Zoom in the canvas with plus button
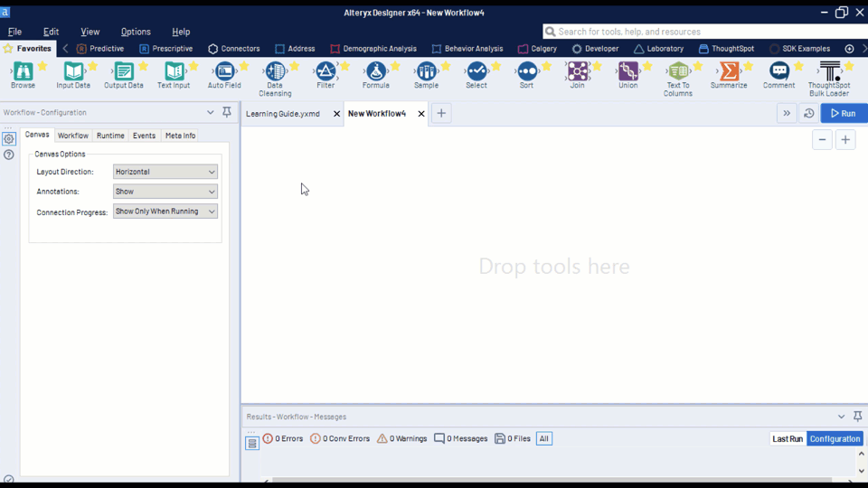 click(845, 140)
